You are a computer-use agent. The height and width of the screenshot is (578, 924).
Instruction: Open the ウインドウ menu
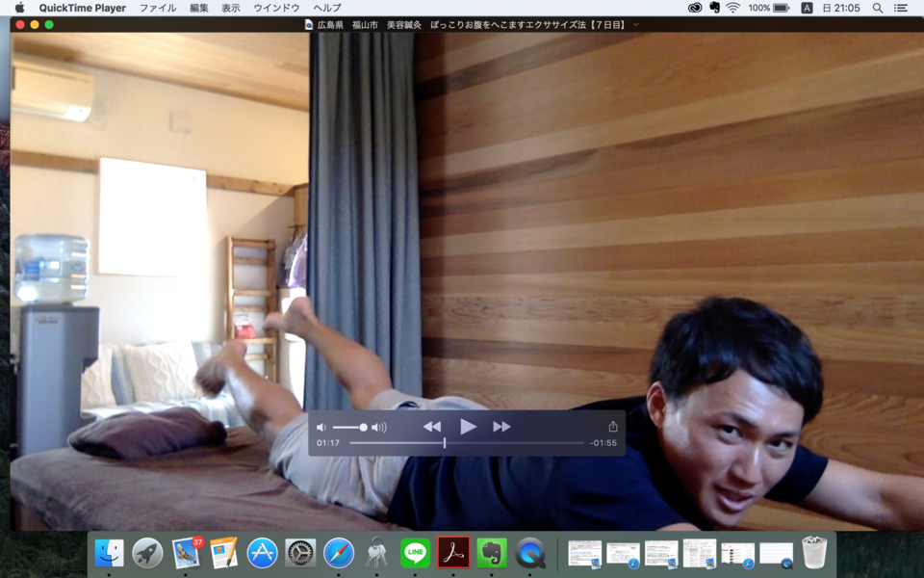pyautogui.click(x=276, y=8)
